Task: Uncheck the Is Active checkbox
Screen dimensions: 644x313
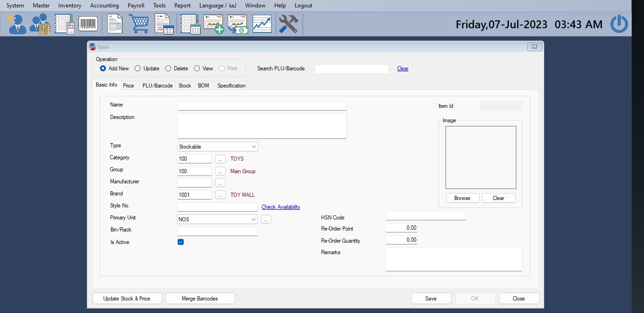Action: pos(181,242)
